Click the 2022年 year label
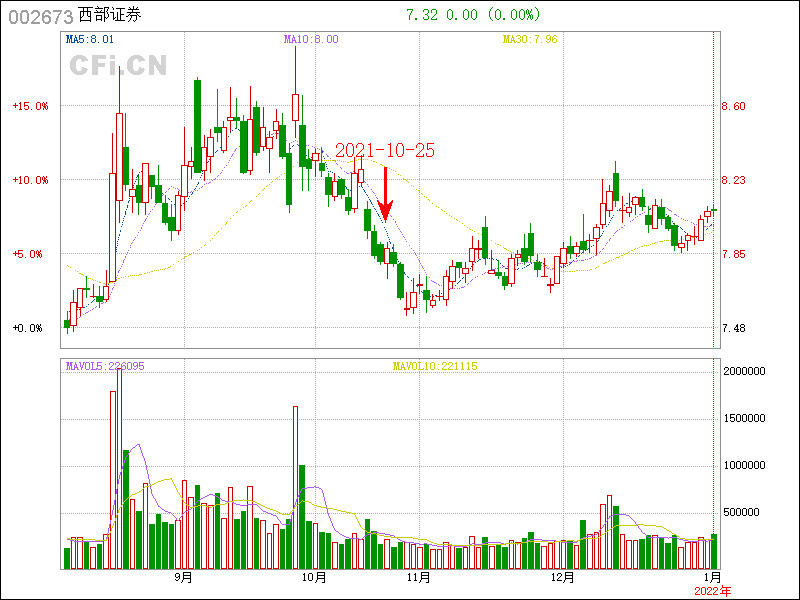This screenshot has height=600, width=800. pyautogui.click(x=713, y=591)
